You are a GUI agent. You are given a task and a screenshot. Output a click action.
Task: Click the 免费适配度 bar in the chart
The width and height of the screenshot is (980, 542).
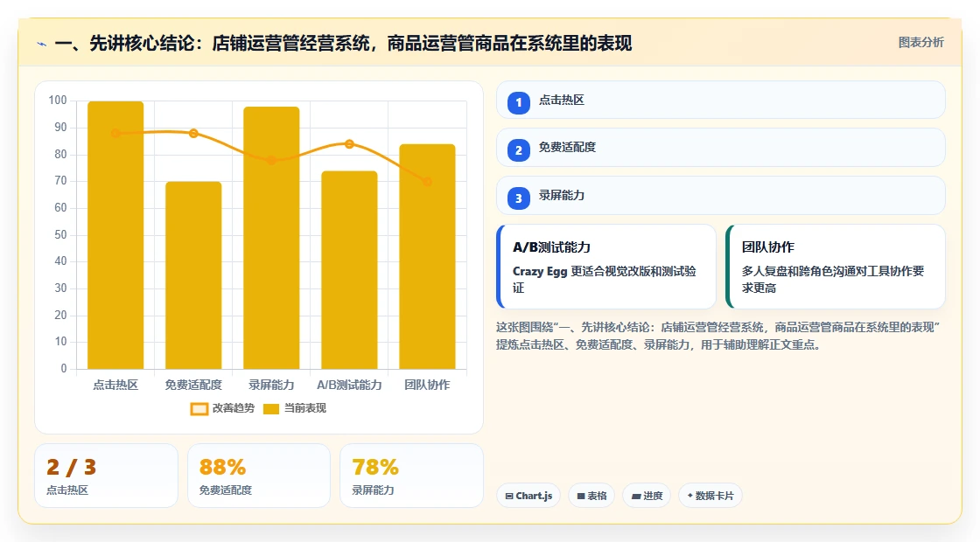[x=193, y=275]
